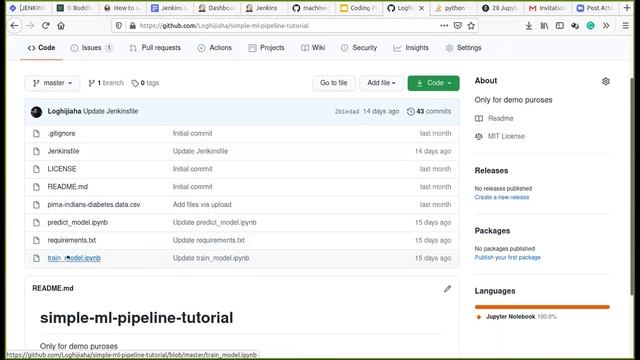Open train_model.ipynb notebook

tap(74, 258)
